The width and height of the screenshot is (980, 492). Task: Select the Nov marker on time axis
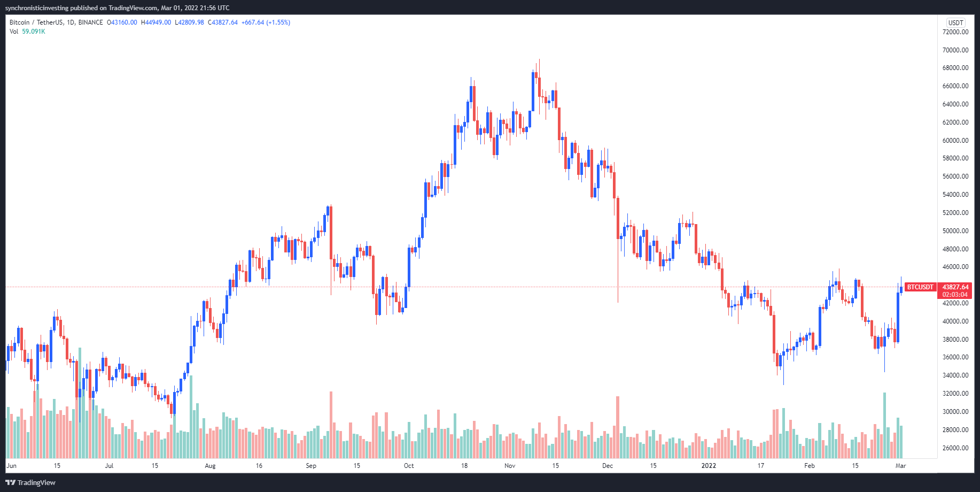point(510,466)
